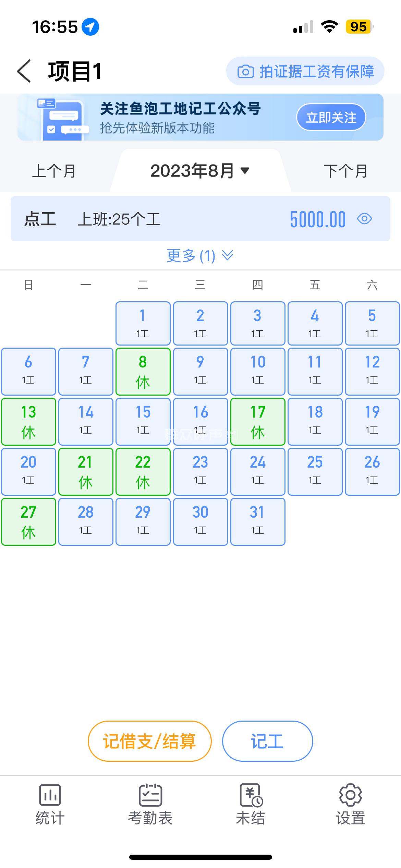Open the 2023年8月 month dropdown
Image resolution: width=401 pixels, height=868 pixels.
coord(200,171)
